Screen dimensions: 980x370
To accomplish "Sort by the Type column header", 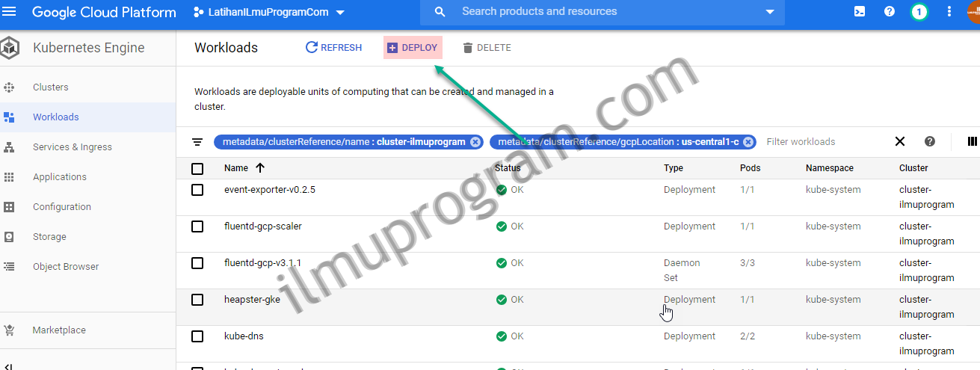I will click(674, 168).
